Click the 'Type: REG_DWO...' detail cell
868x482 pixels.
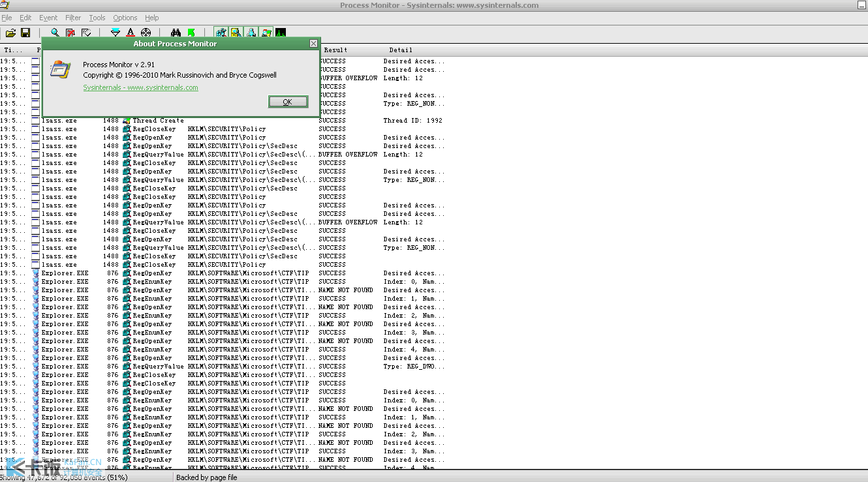click(x=414, y=367)
